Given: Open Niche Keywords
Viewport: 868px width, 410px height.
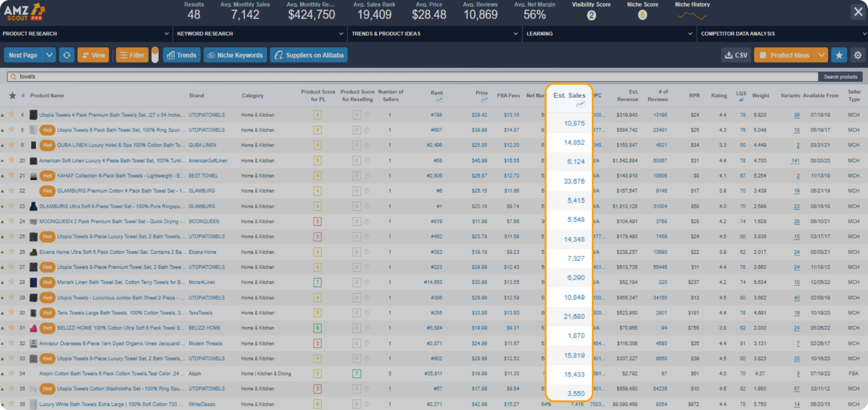Looking at the screenshot, I should pyautogui.click(x=235, y=55).
